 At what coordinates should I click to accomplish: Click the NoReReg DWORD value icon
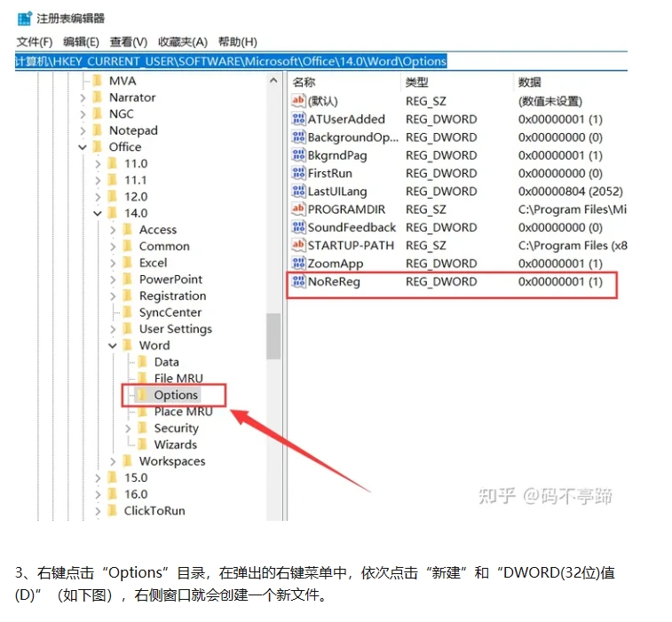click(x=299, y=282)
